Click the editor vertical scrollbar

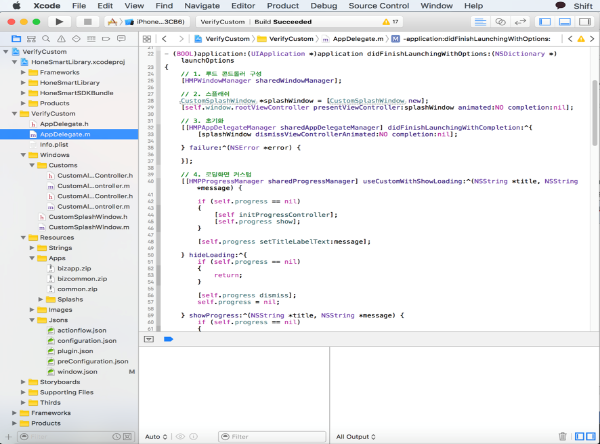(595, 113)
